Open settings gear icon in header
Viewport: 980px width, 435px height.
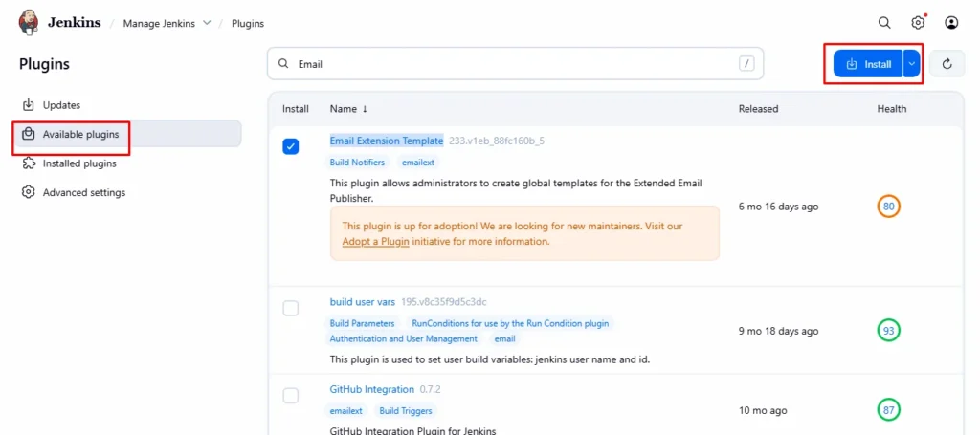pos(918,22)
